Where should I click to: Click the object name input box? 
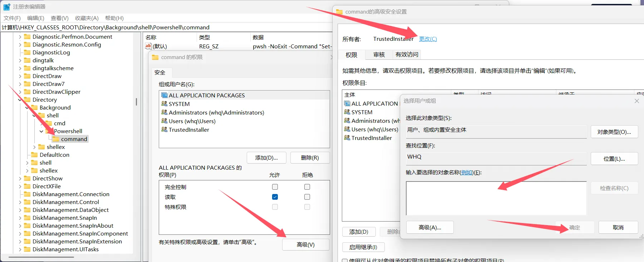(496, 198)
